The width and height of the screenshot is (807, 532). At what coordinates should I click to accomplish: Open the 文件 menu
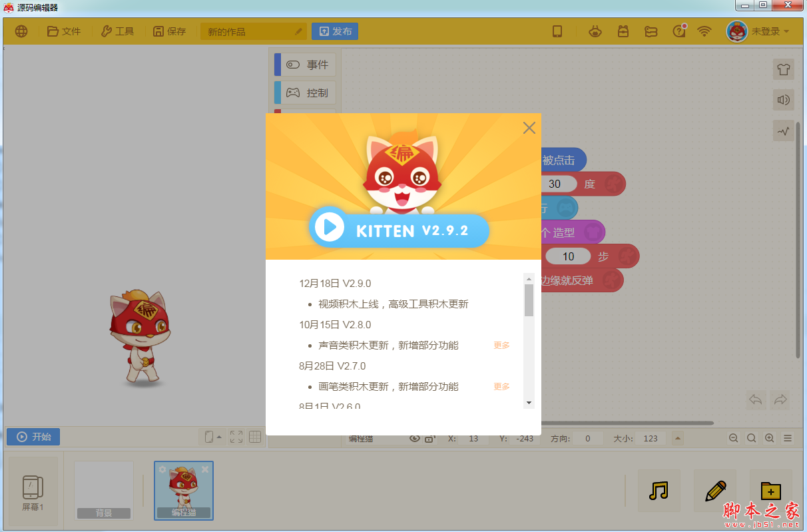coord(64,31)
